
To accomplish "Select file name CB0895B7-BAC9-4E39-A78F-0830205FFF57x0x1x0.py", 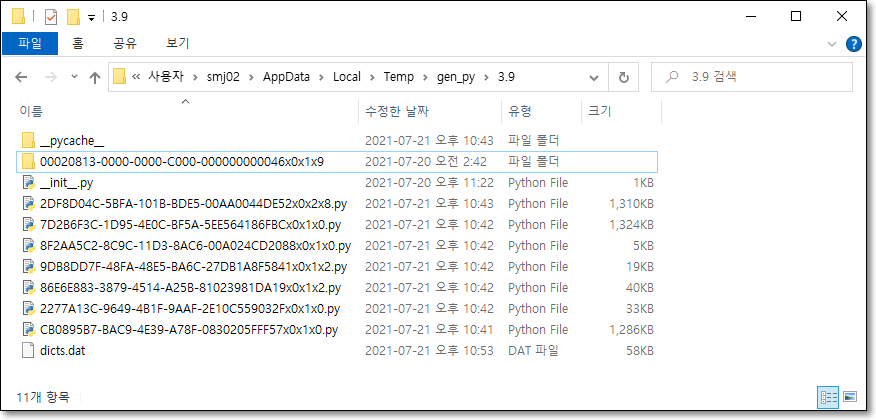I will [189, 330].
